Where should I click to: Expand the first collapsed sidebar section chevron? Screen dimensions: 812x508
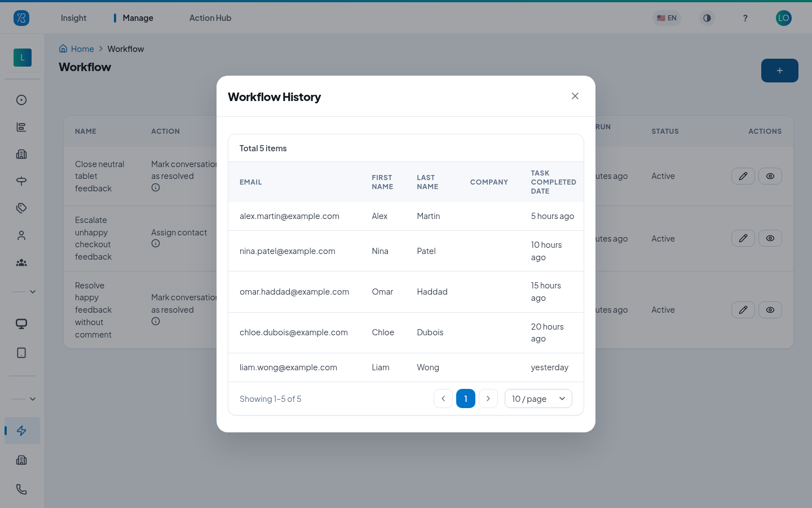[33, 292]
